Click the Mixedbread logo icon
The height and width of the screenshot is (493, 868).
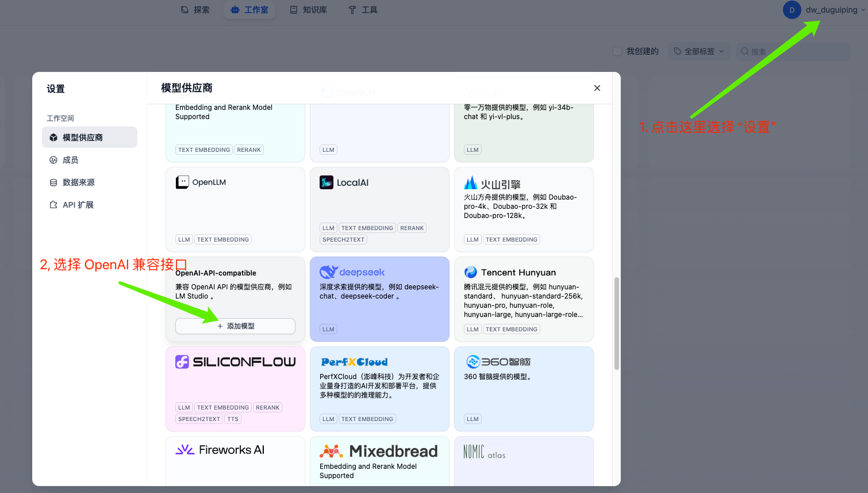[x=331, y=451]
